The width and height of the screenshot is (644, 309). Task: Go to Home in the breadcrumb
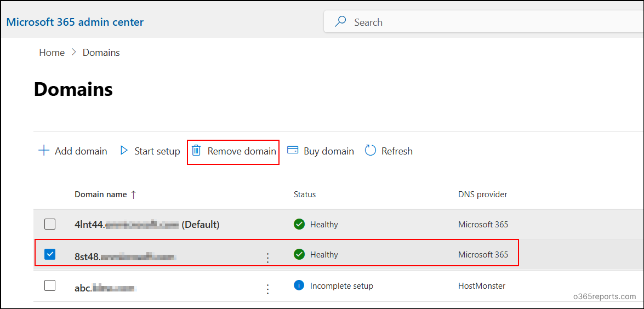pyautogui.click(x=52, y=53)
